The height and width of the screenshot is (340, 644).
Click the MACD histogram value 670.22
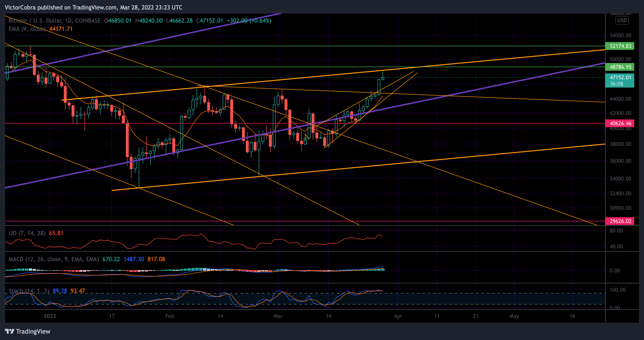(111, 259)
